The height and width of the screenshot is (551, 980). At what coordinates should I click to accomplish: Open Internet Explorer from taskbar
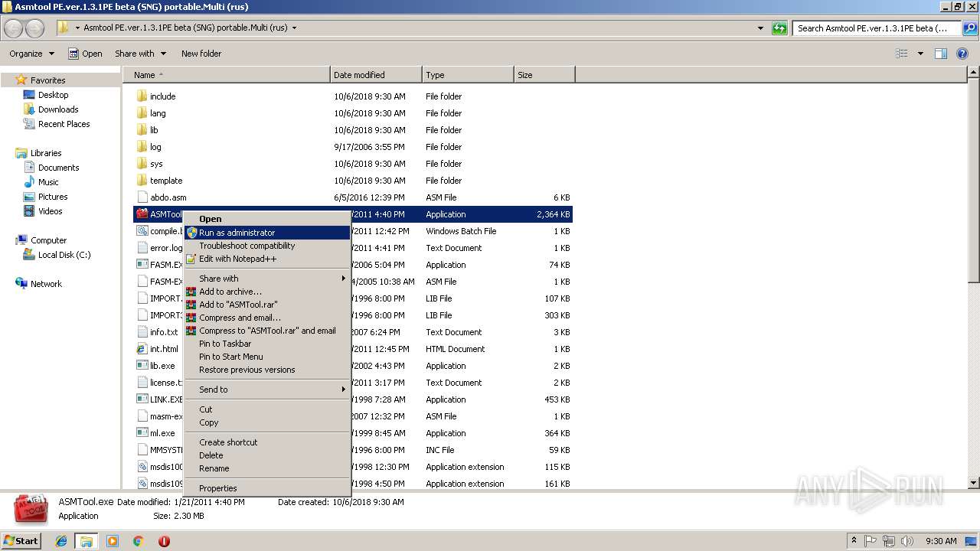point(61,541)
